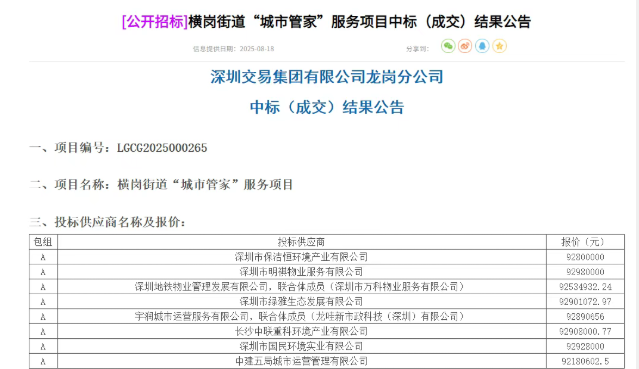
Task: Click the bid price 92800000
Action: coord(585,257)
